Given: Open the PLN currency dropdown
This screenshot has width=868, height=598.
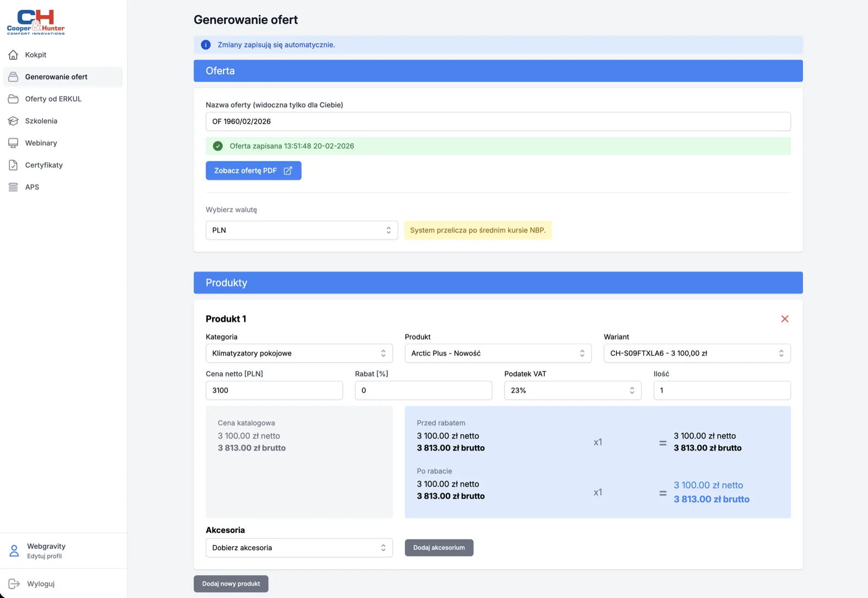Looking at the screenshot, I should [x=302, y=230].
